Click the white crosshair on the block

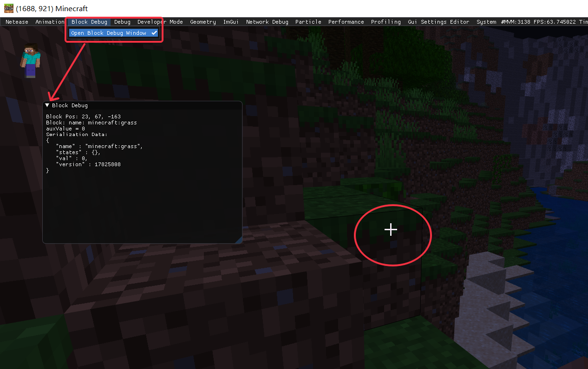391,229
